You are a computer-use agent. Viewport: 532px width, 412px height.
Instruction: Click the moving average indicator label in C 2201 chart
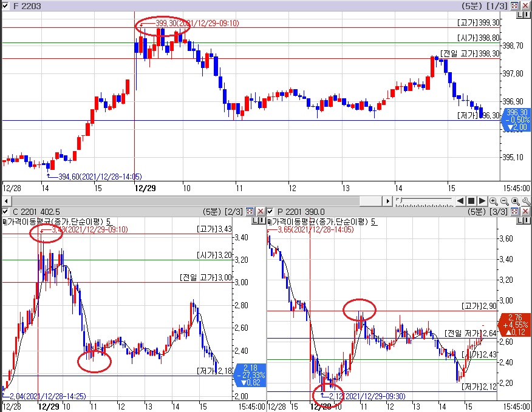55,221
